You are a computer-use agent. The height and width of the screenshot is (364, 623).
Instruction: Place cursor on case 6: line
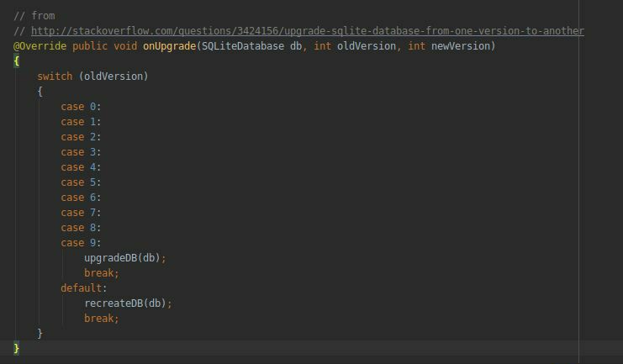[81, 197]
